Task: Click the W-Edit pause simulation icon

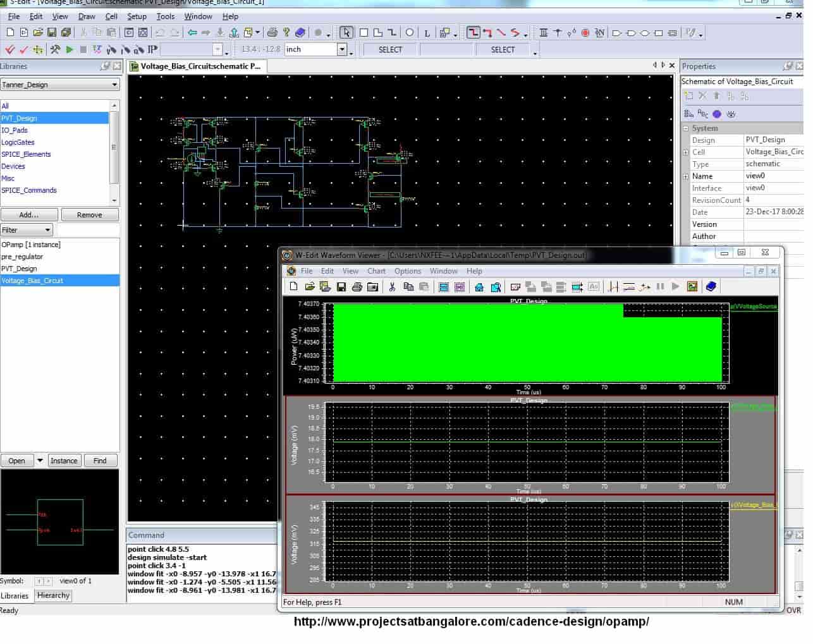Action: [660, 287]
